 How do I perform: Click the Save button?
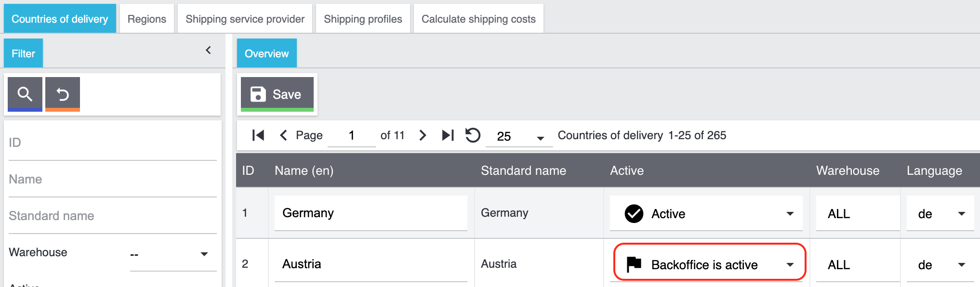[277, 94]
